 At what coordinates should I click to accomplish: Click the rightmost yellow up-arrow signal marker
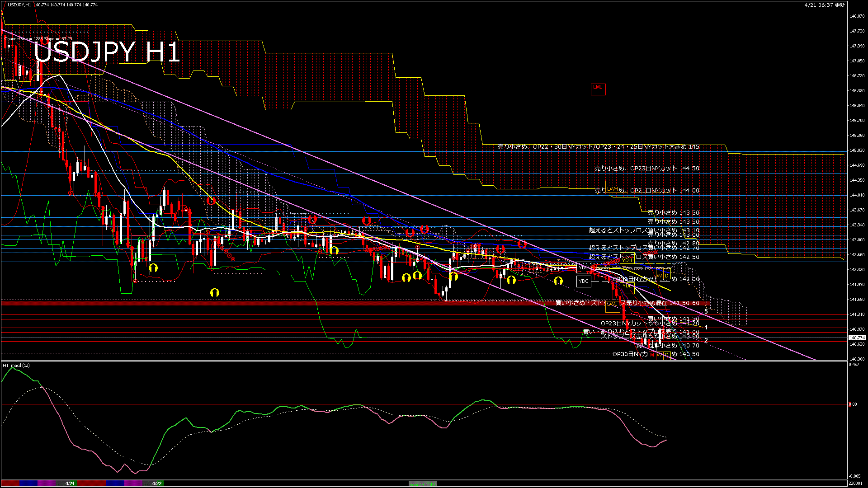(x=558, y=281)
